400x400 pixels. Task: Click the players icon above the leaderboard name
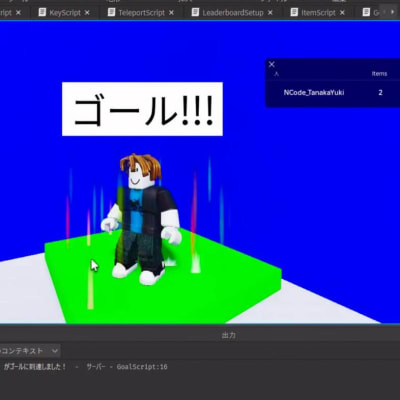276,74
